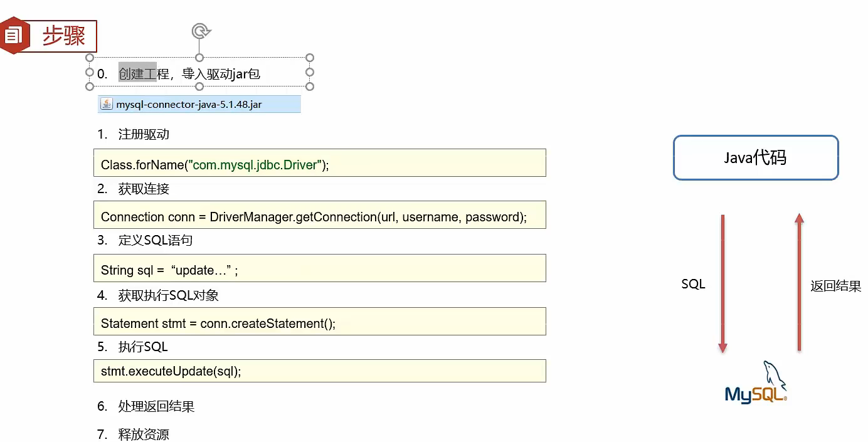Click the Class.forName code box

319,163
